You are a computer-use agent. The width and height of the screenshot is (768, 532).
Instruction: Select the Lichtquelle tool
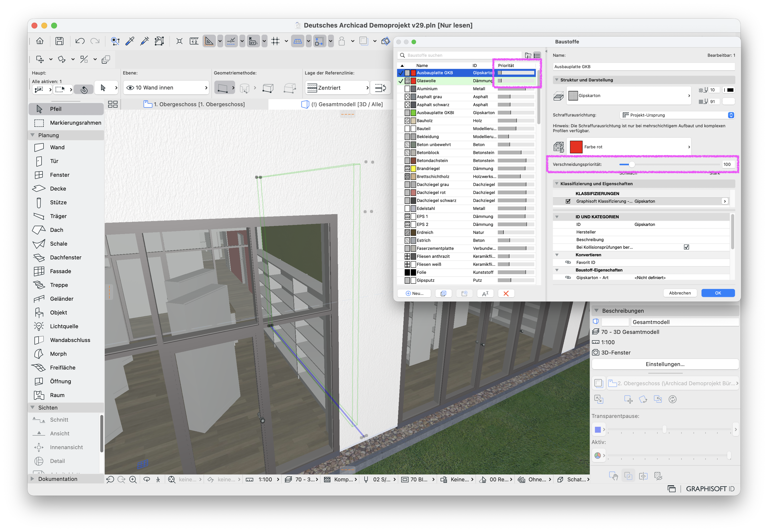pos(66,326)
